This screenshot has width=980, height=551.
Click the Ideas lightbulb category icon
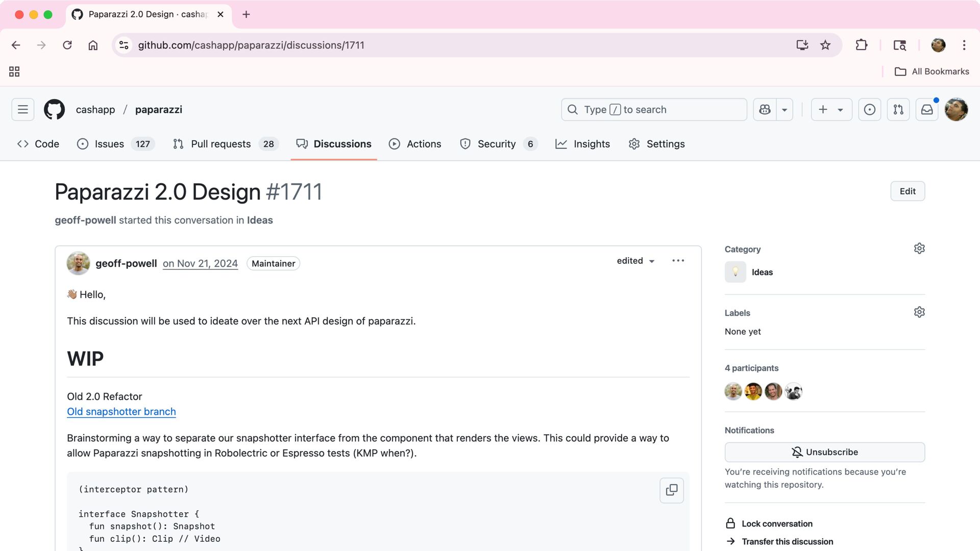(736, 272)
